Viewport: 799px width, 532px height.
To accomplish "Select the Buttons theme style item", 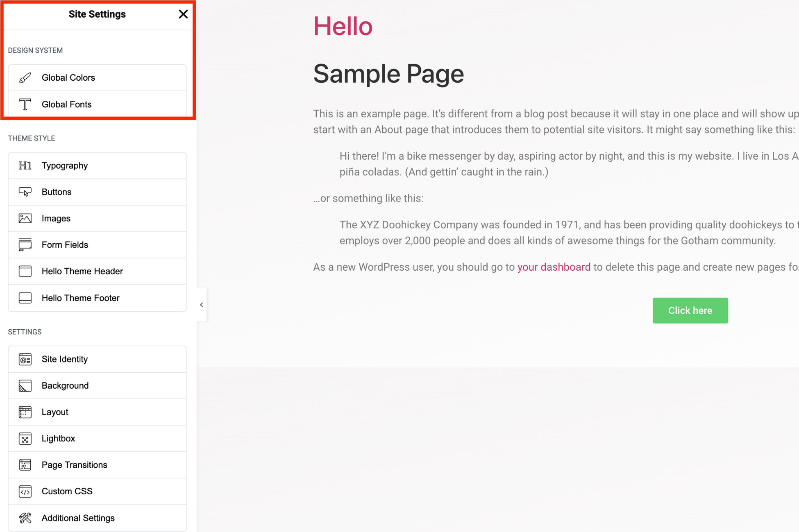I will [97, 192].
